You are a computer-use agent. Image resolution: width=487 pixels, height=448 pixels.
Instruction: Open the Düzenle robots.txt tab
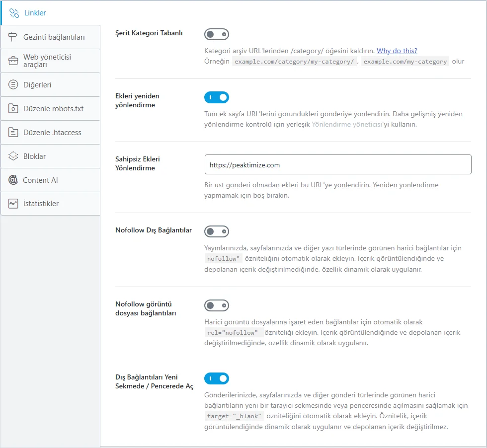pyautogui.click(x=50, y=109)
